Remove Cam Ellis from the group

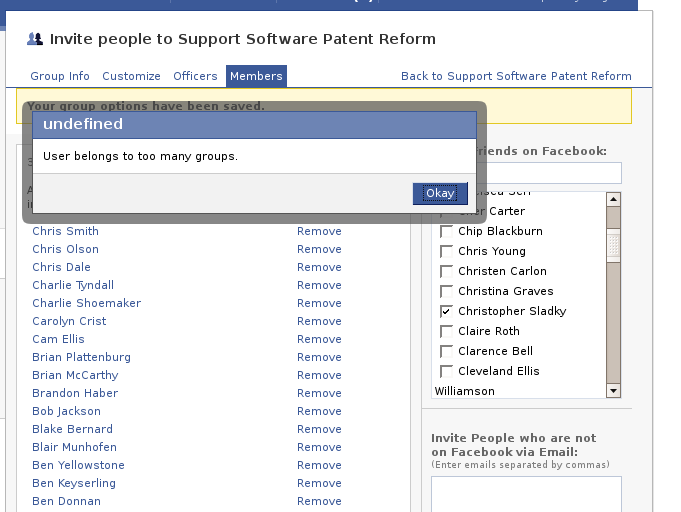[319, 339]
